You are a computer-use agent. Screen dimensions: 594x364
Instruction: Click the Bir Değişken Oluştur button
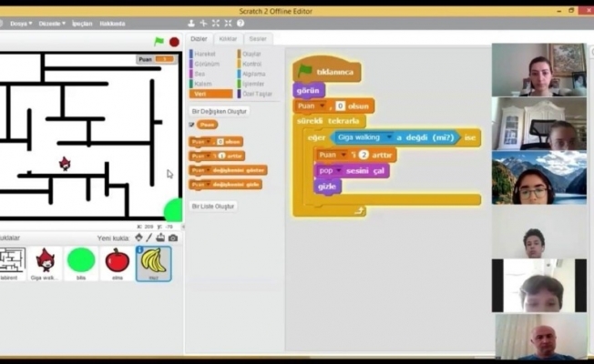point(219,111)
